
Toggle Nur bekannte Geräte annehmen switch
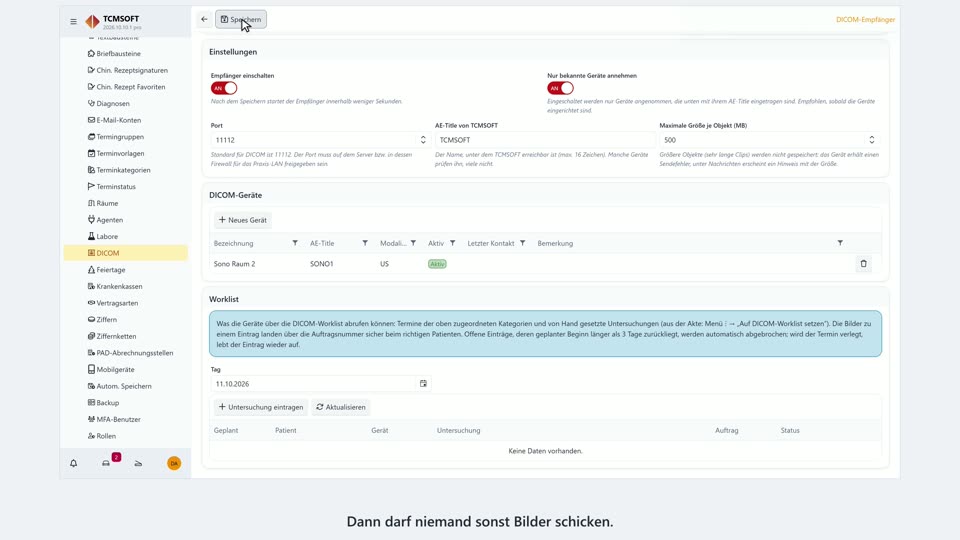coord(560,88)
